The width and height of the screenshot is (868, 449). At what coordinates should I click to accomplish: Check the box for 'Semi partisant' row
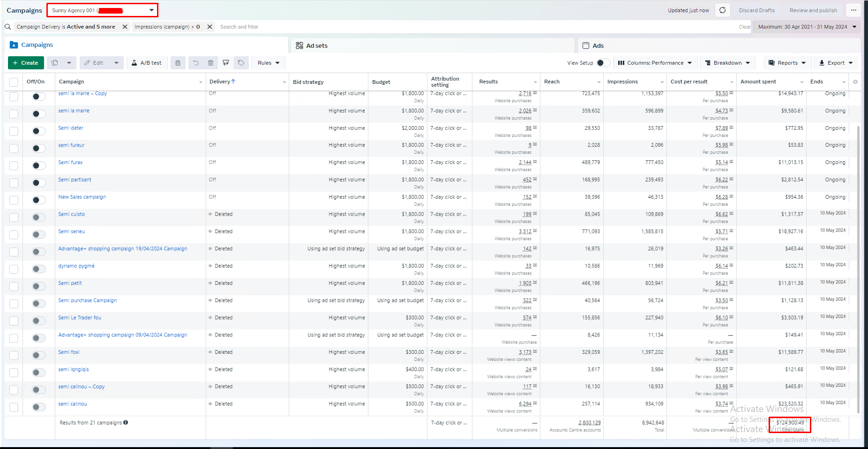click(x=14, y=183)
